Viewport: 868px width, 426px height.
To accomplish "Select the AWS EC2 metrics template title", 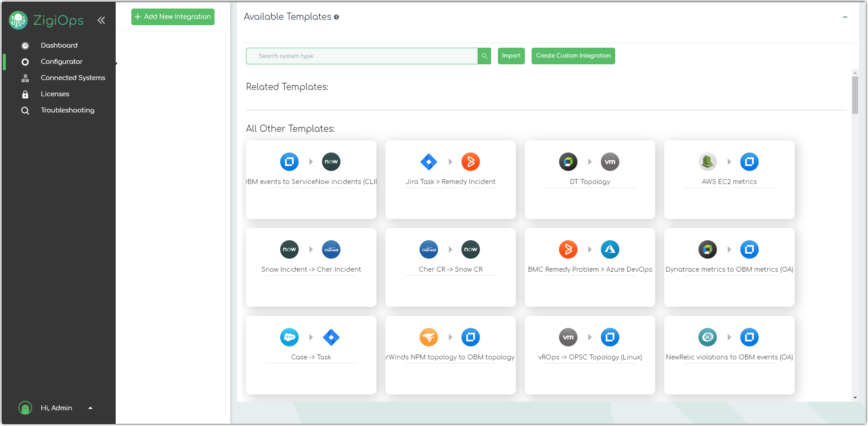I will 729,182.
